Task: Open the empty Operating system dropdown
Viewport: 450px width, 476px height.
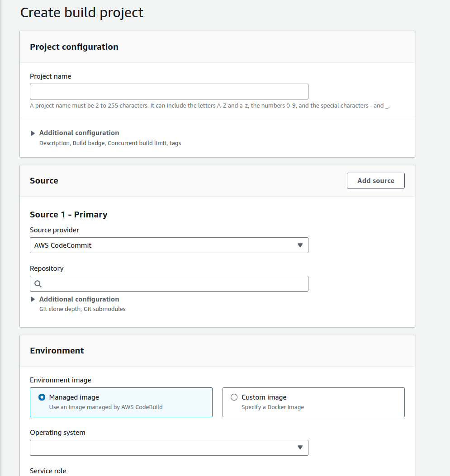Action: pos(169,448)
